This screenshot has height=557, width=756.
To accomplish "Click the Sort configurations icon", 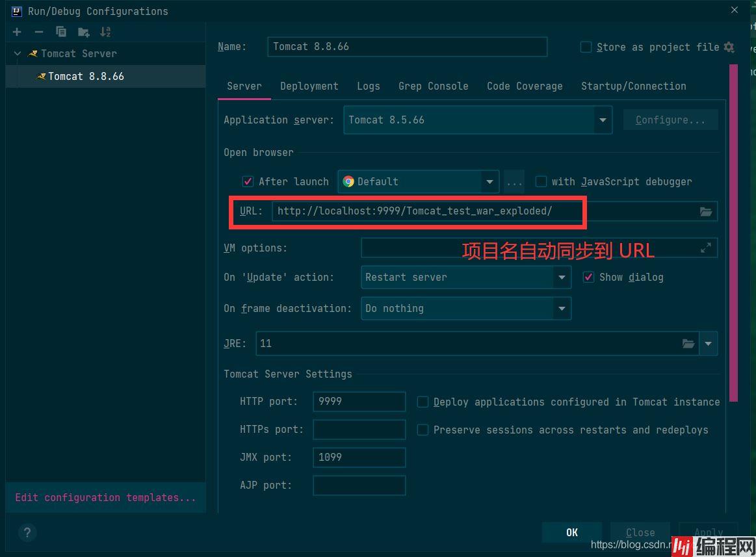I will click(105, 32).
